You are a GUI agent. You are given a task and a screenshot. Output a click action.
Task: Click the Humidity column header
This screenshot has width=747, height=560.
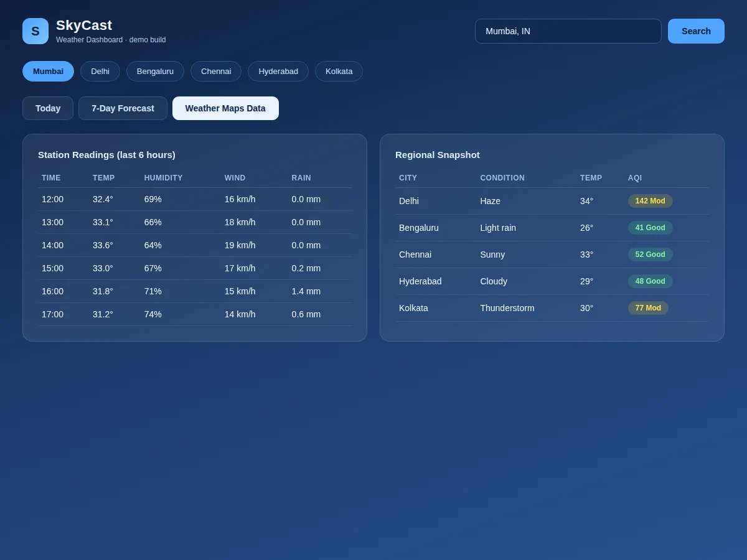point(163,178)
